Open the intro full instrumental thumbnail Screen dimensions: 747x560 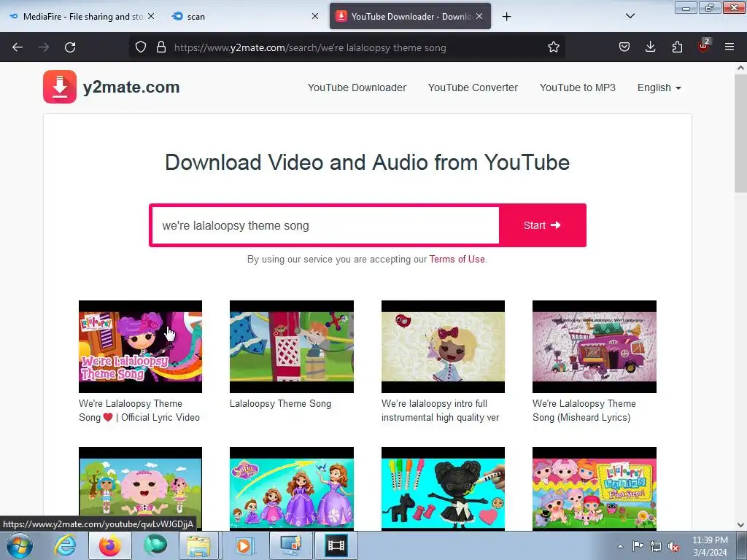tap(443, 346)
